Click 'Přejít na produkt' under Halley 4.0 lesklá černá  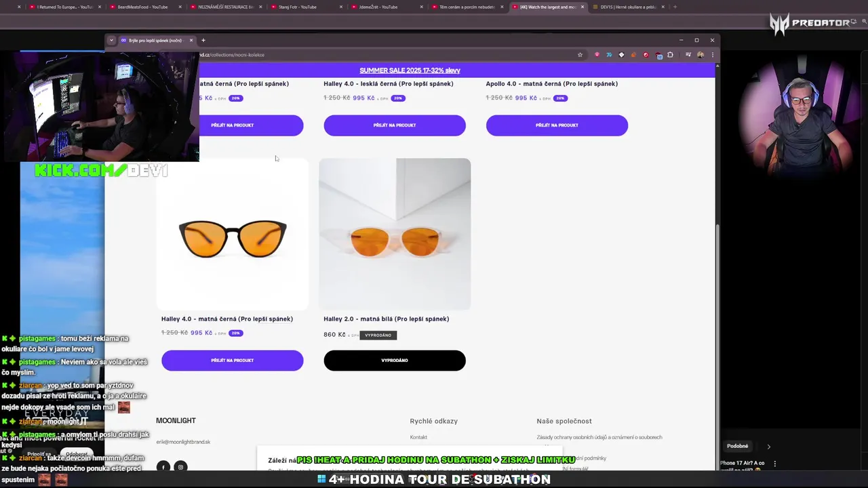(x=395, y=125)
